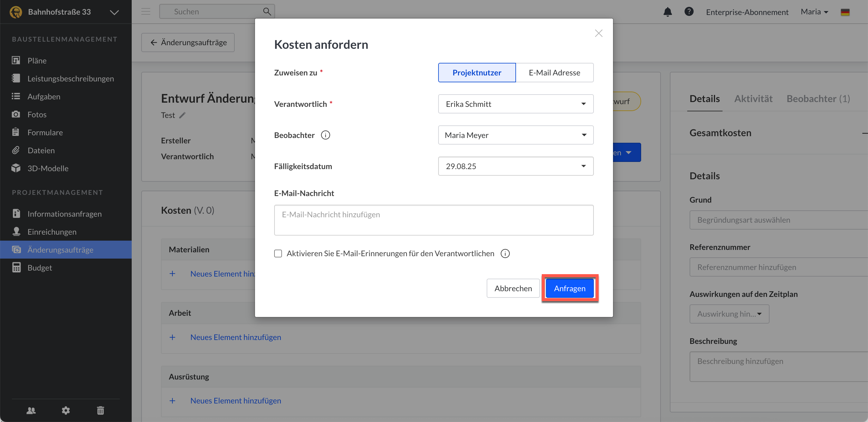Open Budget in the sidebar menu
The height and width of the screenshot is (422, 868).
coord(40,268)
